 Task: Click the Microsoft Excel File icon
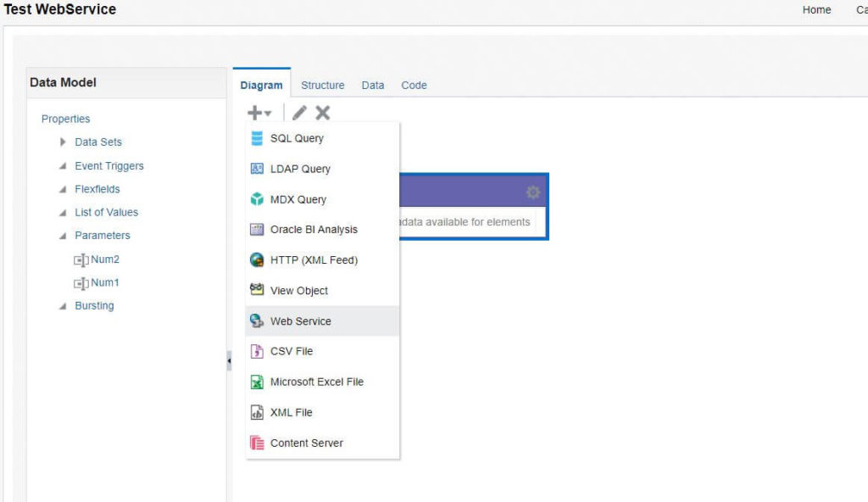257,382
